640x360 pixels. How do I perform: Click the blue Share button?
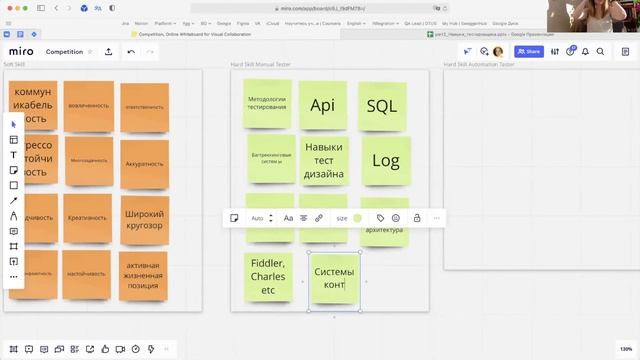pos(529,51)
